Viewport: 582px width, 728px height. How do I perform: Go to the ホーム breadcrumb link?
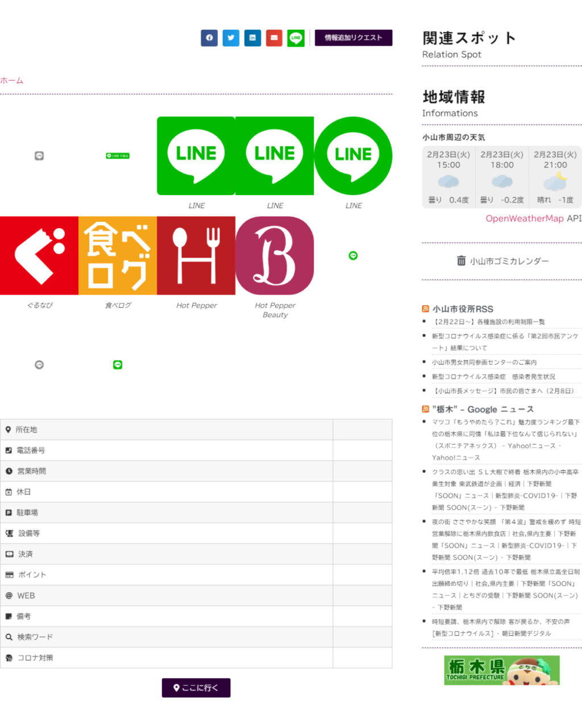tap(12, 81)
